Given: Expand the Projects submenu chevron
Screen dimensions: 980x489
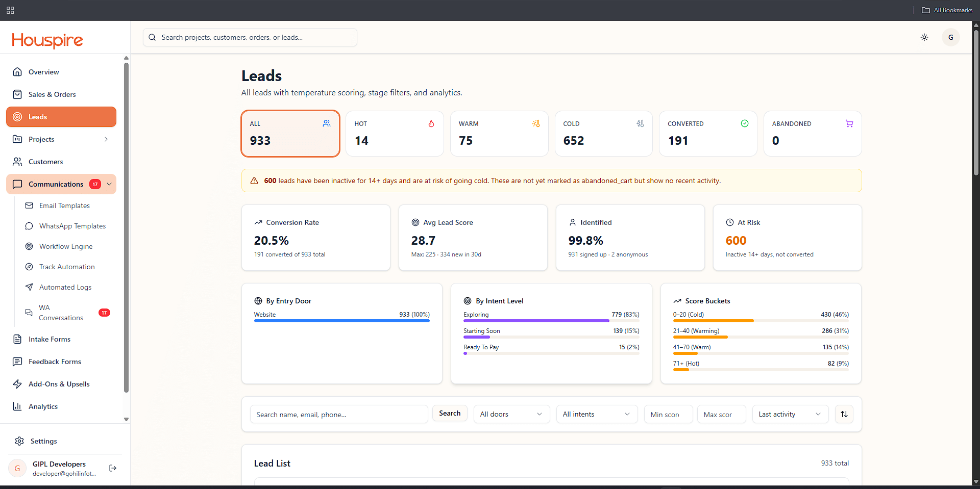Looking at the screenshot, I should (x=106, y=139).
